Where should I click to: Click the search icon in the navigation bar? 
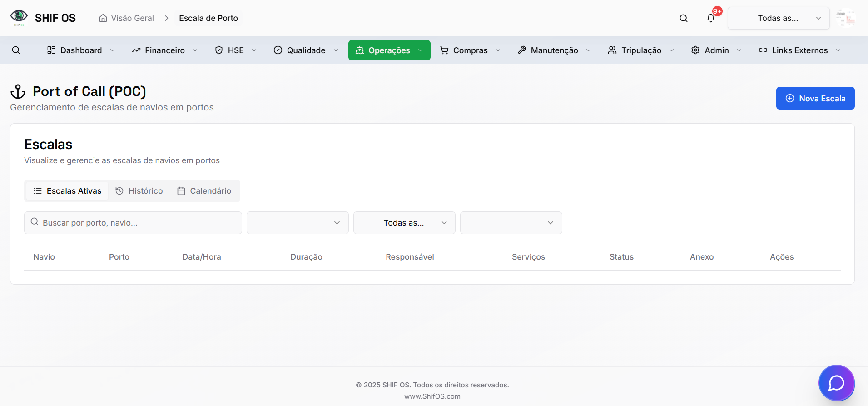tap(16, 50)
